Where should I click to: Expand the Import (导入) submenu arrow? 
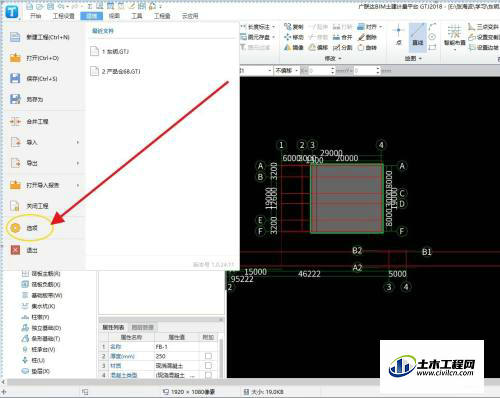(x=78, y=142)
